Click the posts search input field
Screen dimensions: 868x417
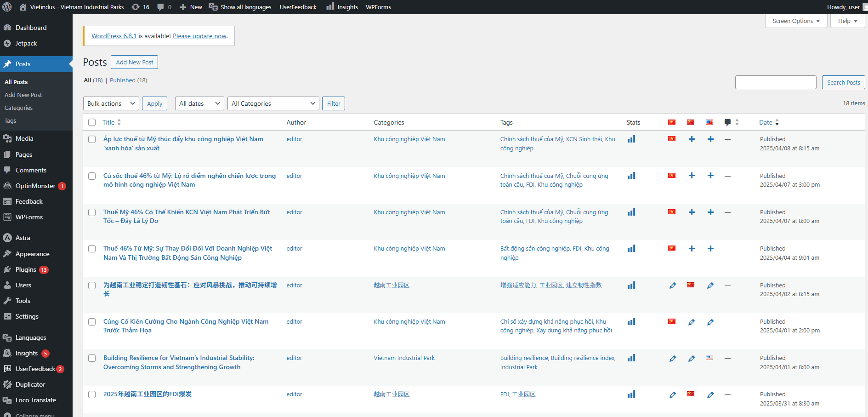pyautogui.click(x=776, y=82)
